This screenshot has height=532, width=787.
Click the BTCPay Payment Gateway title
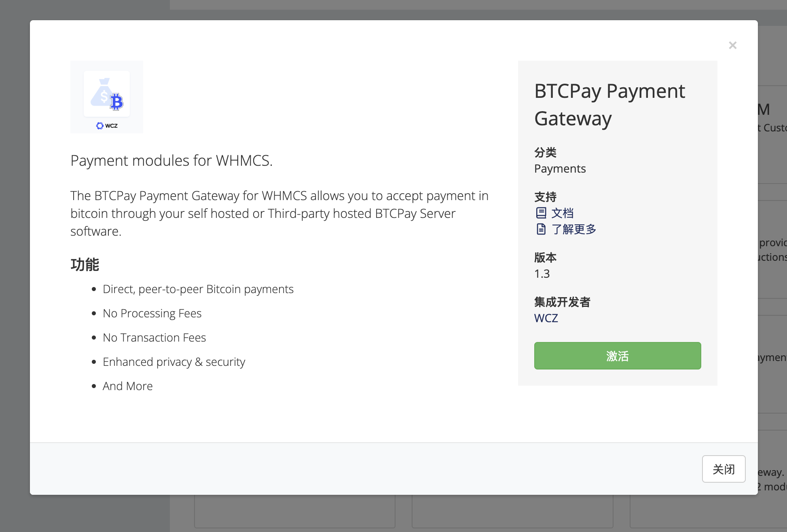click(x=609, y=104)
